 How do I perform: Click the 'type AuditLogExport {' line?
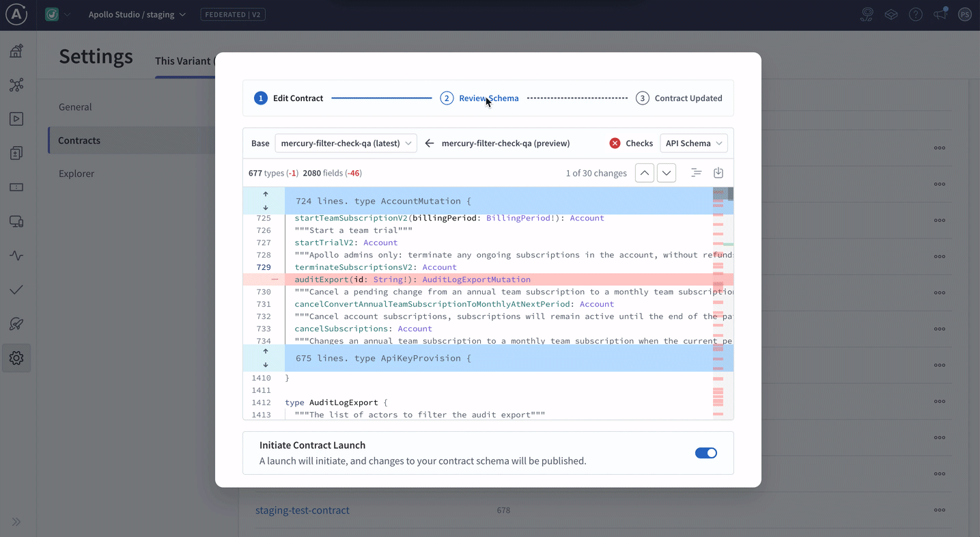coord(336,402)
